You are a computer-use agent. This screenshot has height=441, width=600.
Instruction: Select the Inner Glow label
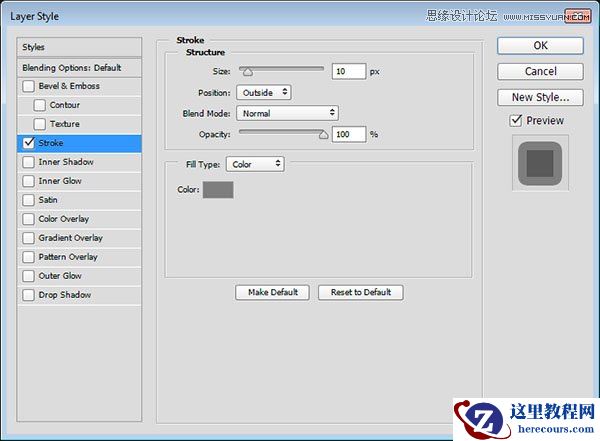(x=60, y=181)
